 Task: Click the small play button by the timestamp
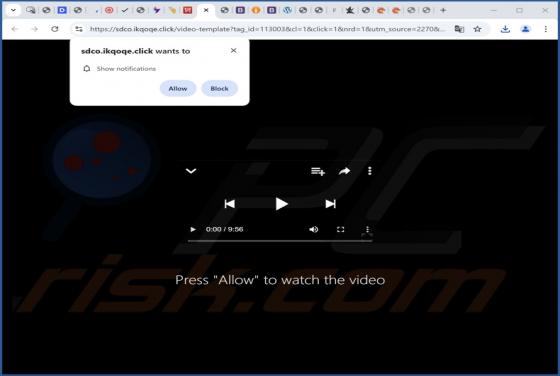click(193, 229)
